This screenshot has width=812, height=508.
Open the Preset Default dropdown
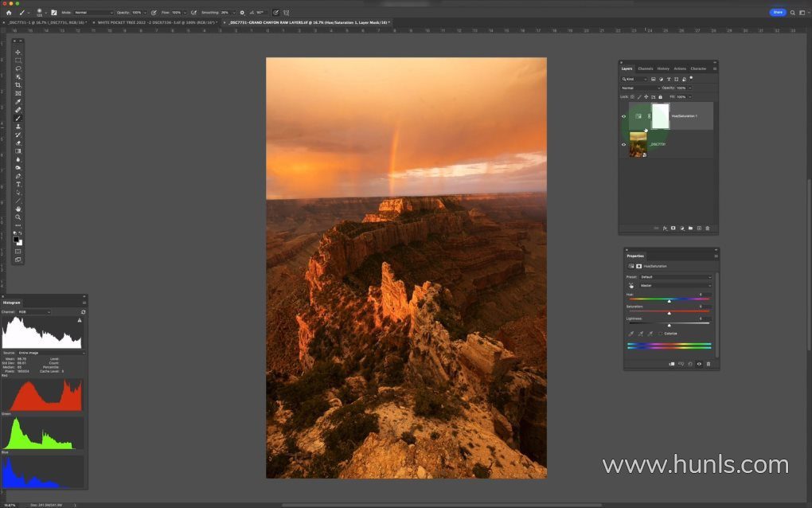[676, 277]
